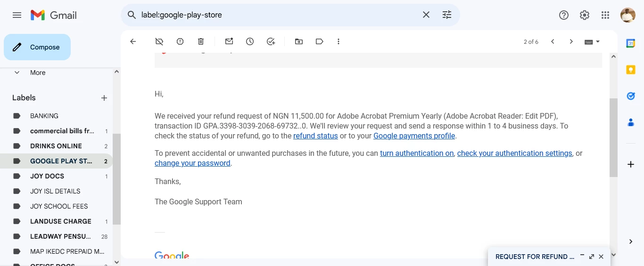Create a new label with plus

(104, 98)
